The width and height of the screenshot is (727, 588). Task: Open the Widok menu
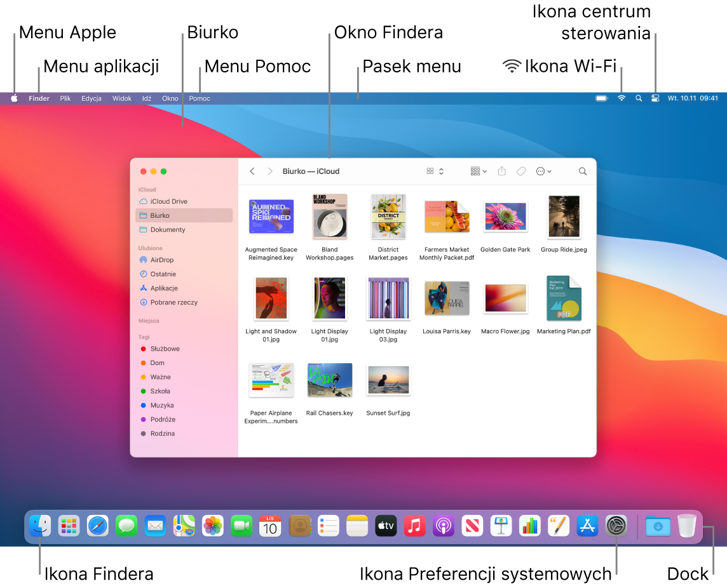tap(122, 98)
